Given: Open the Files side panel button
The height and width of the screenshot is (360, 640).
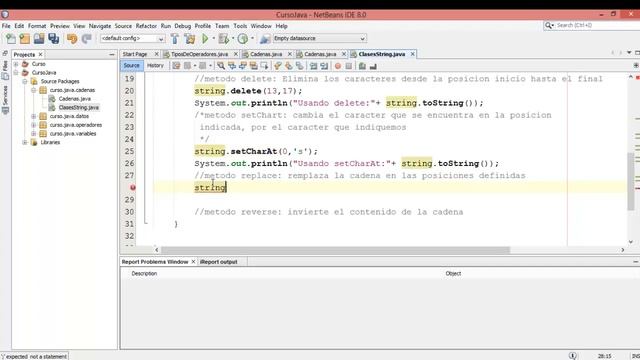Looking at the screenshot, I should click(x=5, y=70).
